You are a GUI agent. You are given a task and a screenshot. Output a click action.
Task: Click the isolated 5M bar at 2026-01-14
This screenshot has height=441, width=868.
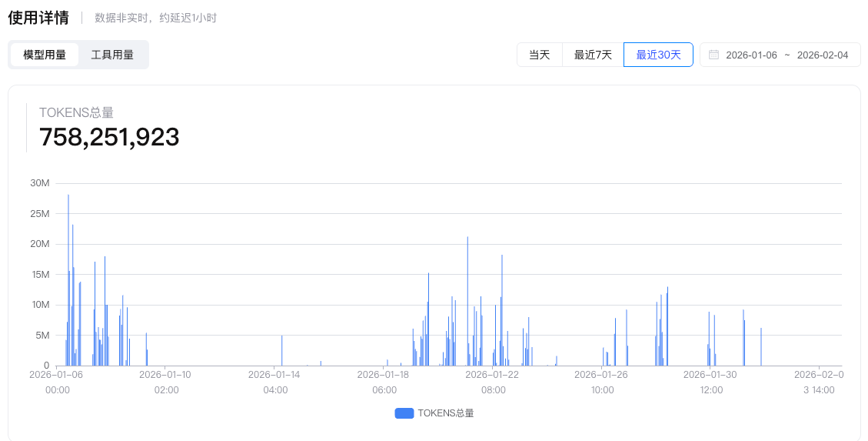(x=282, y=351)
